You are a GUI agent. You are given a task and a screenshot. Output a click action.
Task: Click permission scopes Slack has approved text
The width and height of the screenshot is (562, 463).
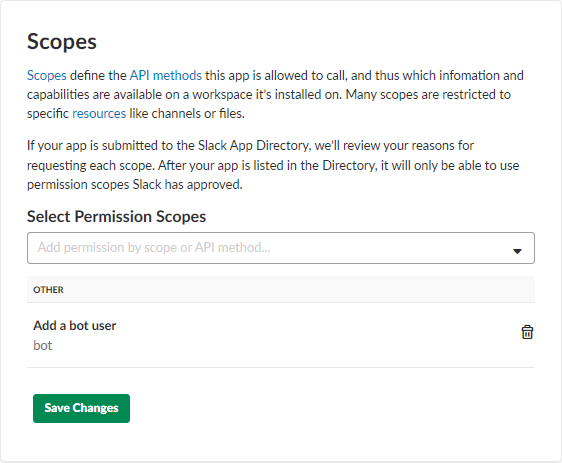click(134, 184)
